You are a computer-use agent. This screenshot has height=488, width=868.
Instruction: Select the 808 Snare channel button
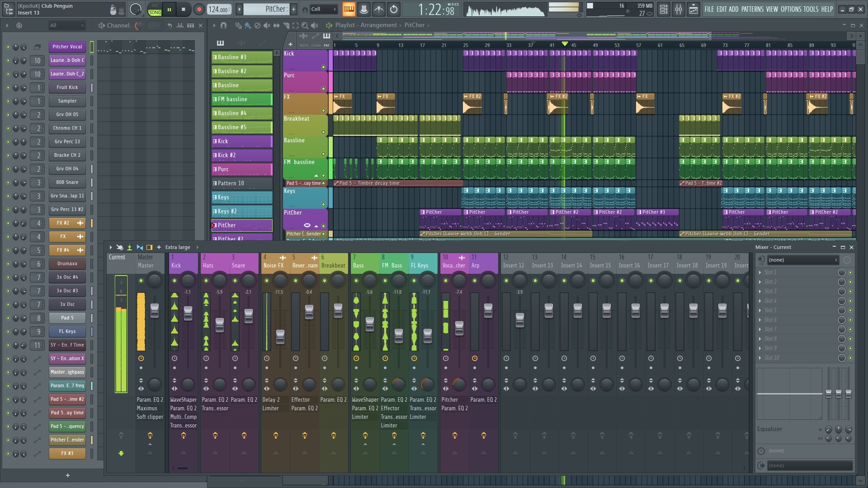pos(67,182)
